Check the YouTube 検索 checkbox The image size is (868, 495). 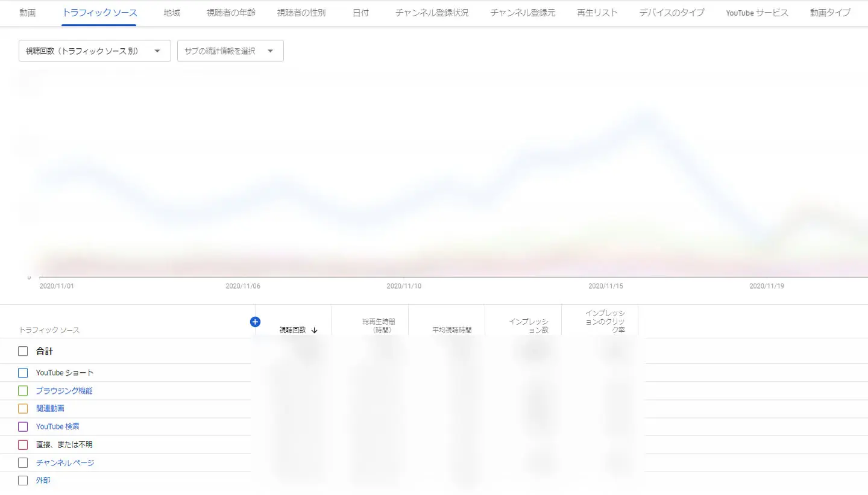[x=23, y=426]
